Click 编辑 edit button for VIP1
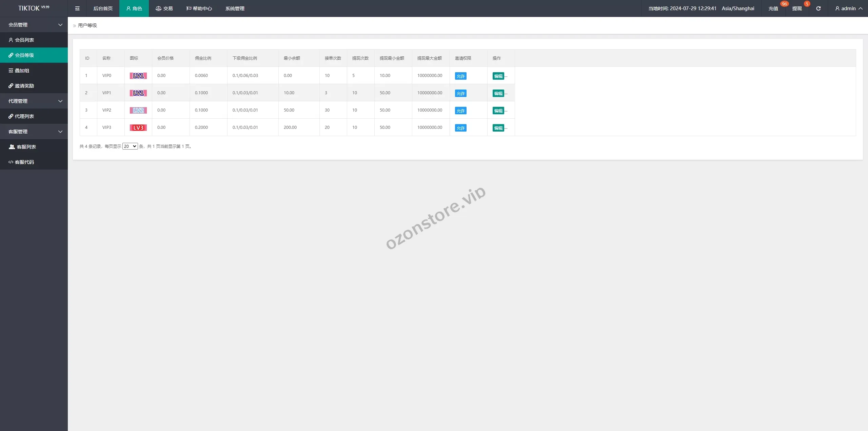The width and height of the screenshot is (868, 431). coord(498,93)
